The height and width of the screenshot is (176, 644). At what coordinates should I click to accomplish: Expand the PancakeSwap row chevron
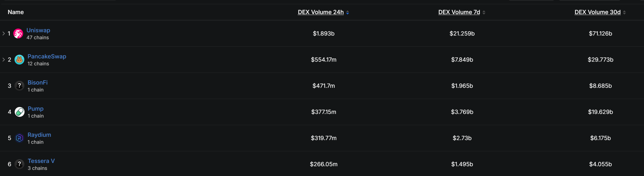pos(4,60)
